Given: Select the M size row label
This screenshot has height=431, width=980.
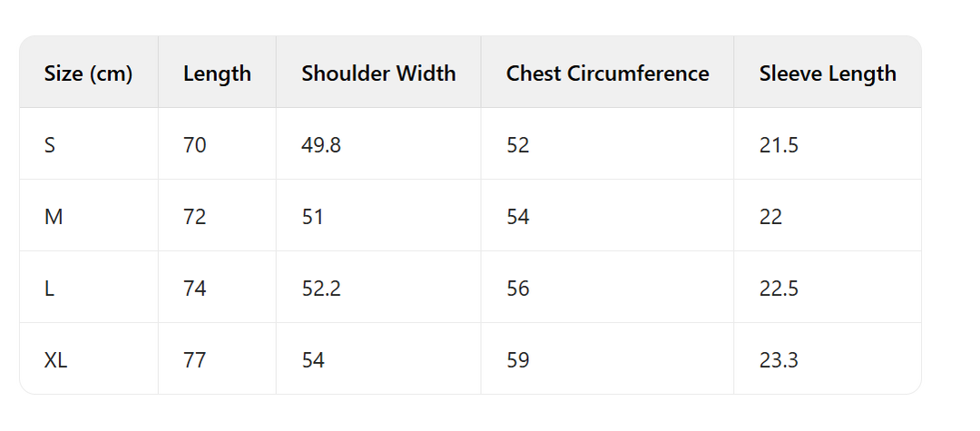Looking at the screenshot, I should tap(52, 217).
